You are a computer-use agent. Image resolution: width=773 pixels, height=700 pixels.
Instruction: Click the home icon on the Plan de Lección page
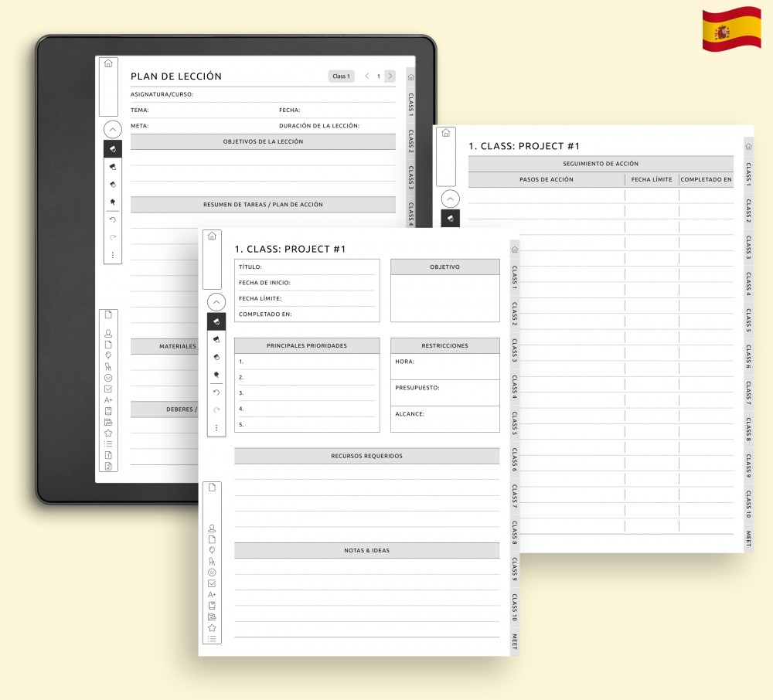(x=108, y=64)
